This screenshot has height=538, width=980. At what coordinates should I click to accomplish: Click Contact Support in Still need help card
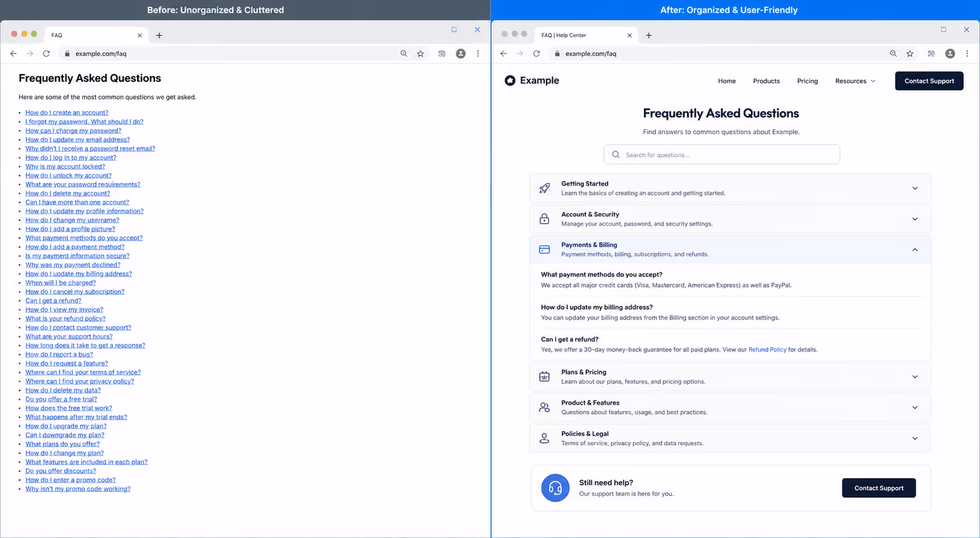click(879, 488)
